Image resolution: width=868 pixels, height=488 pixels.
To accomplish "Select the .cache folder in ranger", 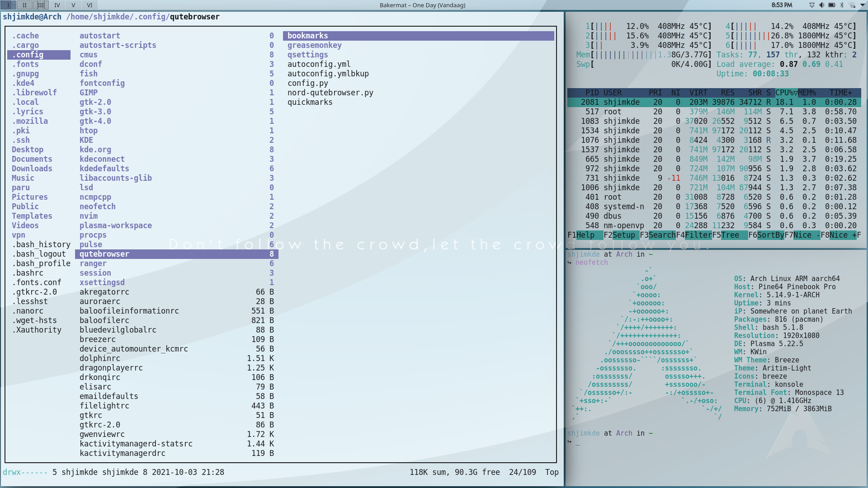I will click(x=39, y=36).
